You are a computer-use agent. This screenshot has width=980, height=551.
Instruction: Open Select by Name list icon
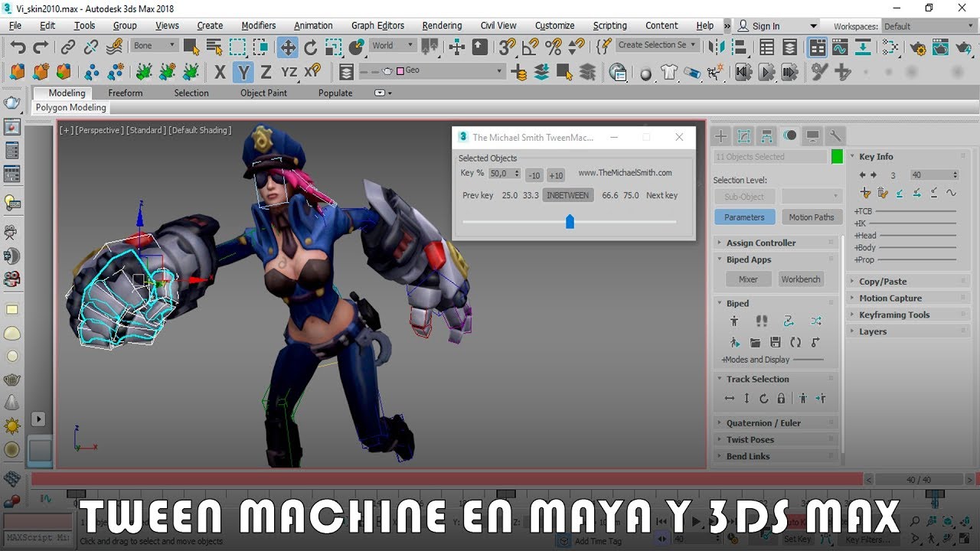click(x=214, y=47)
